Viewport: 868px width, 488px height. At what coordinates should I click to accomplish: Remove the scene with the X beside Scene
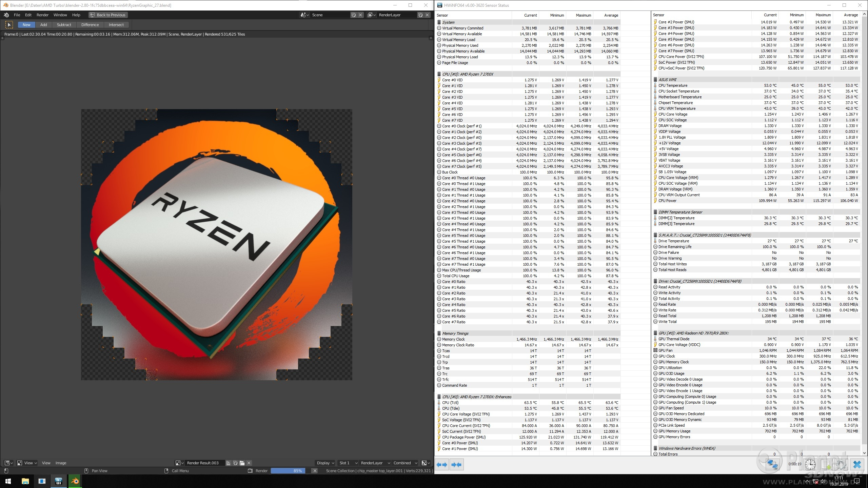(360, 15)
